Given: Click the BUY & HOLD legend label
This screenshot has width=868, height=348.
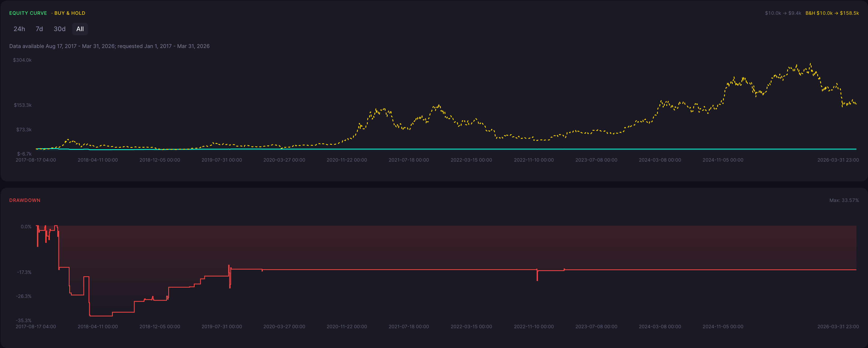Looking at the screenshot, I should pos(70,13).
